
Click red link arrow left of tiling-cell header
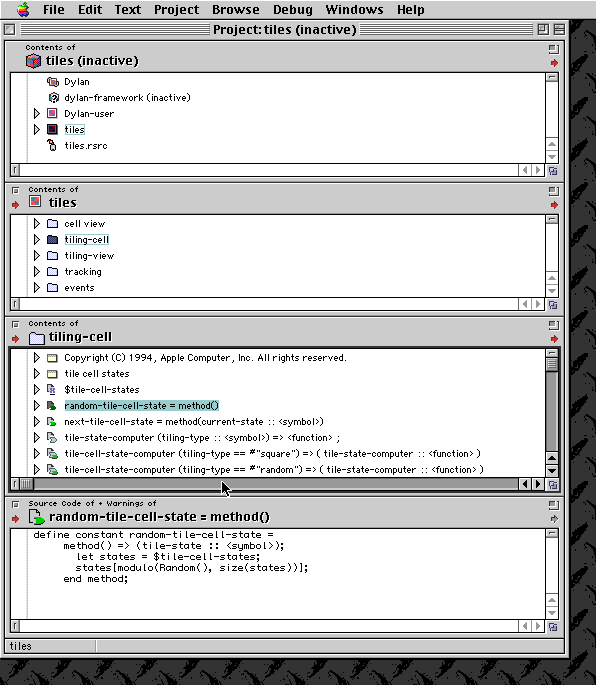tap(15, 339)
